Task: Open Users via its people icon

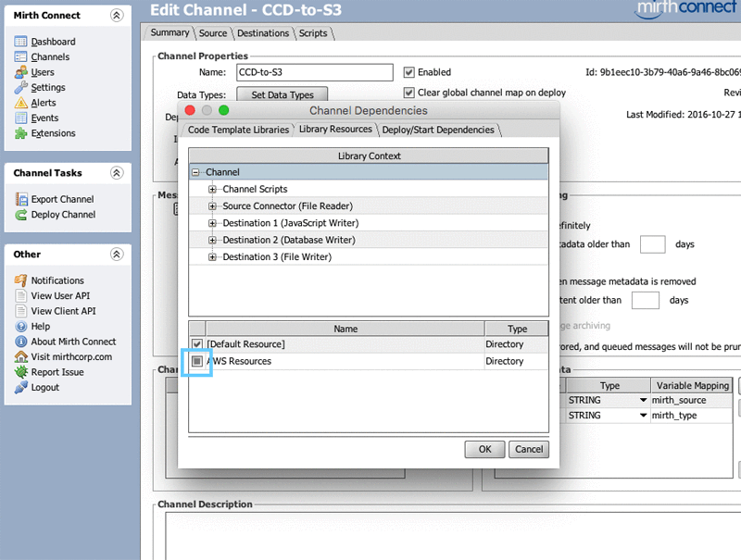Action: click(x=20, y=72)
